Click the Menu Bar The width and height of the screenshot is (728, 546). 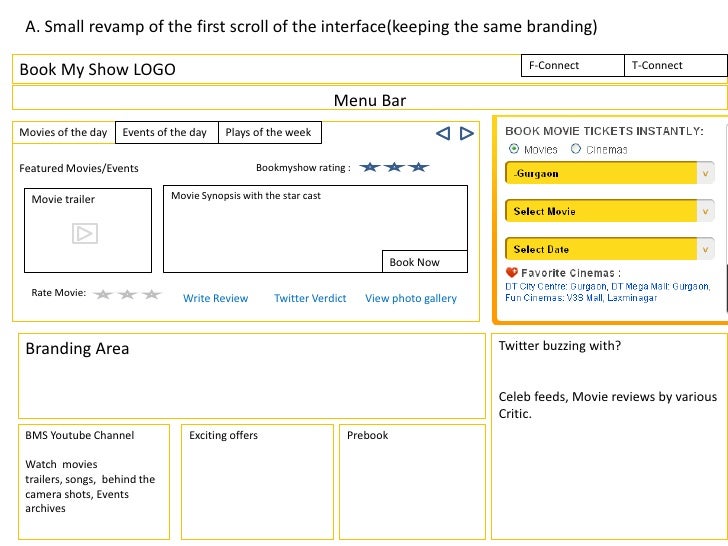pyautogui.click(x=370, y=98)
